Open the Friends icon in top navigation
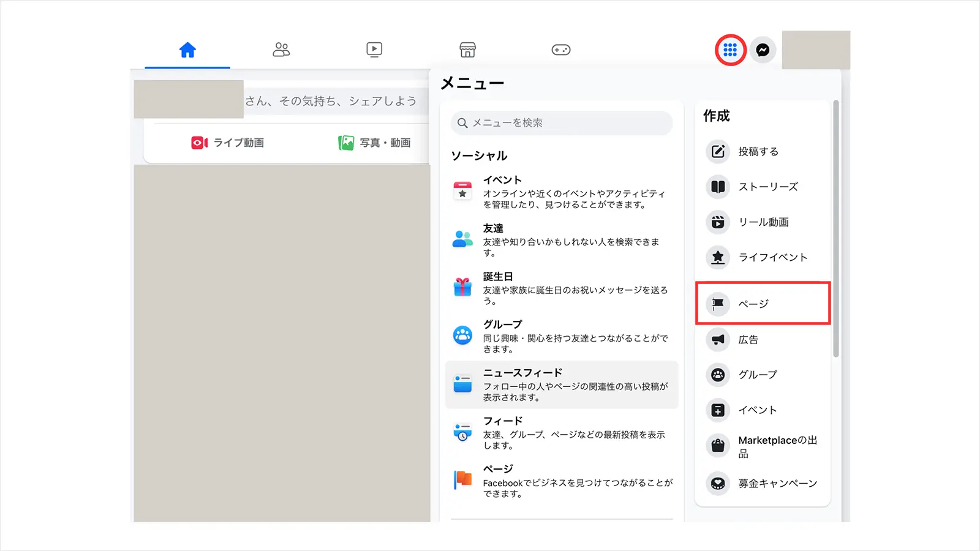The image size is (980, 551). pos(281,50)
